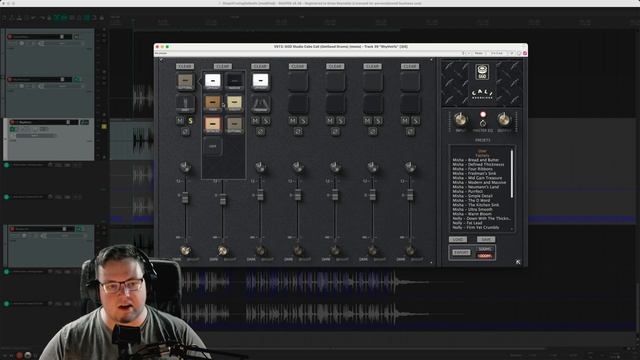Flip phase on the sixth channel
Image resolution: width=640 pixels, height=360 pixels.
click(x=373, y=131)
